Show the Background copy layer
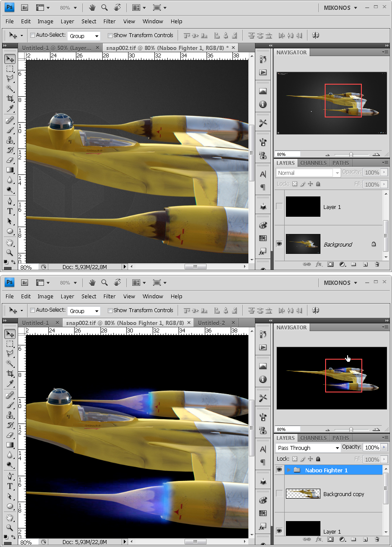This screenshot has width=392, height=547. (279, 494)
